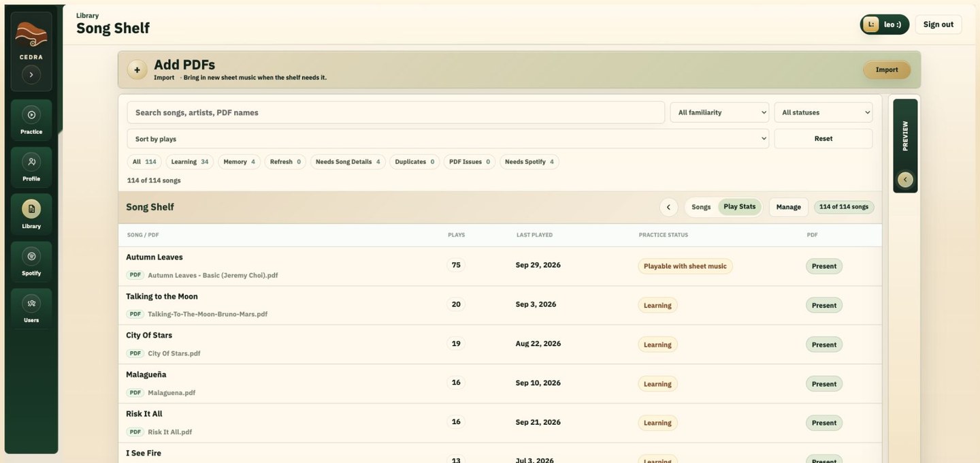Select the Learning 34 filter chip
Image resolution: width=980 pixels, height=463 pixels.
[189, 162]
